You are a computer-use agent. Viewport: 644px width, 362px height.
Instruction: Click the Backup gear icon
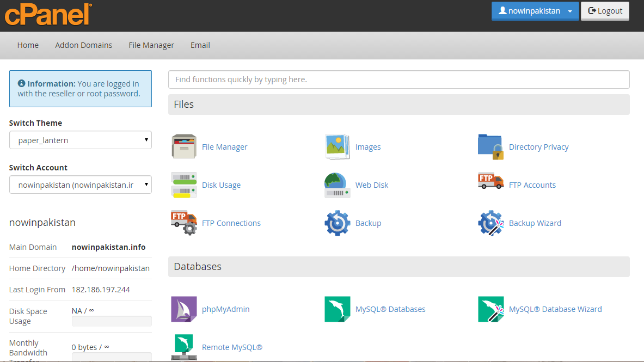click(x=337, y=223)
